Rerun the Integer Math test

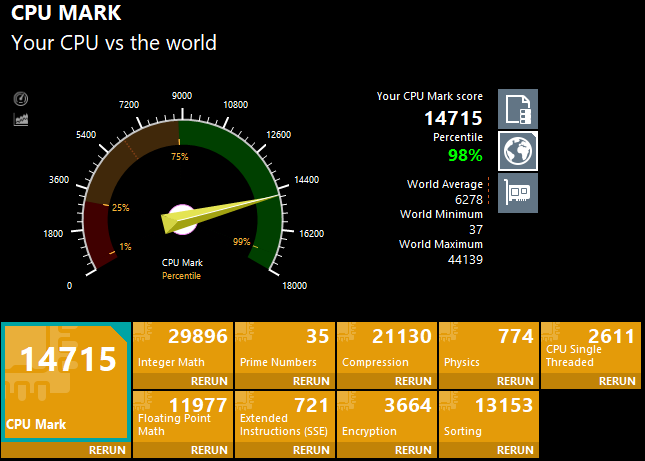[209, 381]
